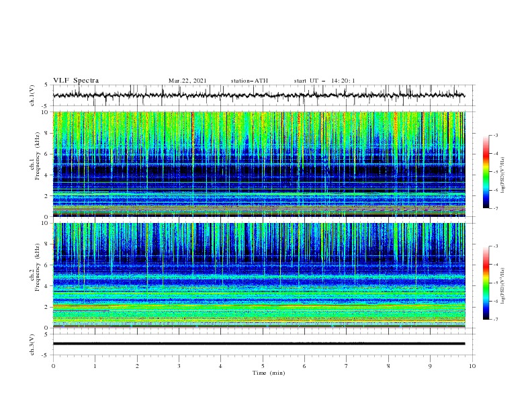The image size is (532, 411).
Task: Click the ch.3 thick black voltage trace
Action: (x=259, y=344)
